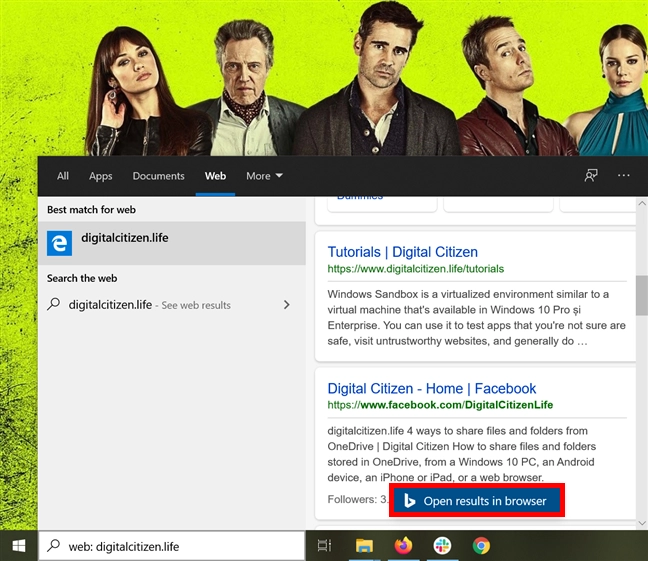The width and height of the screenshot is (648, 561).
Task: Select digitalcitizen.life See web results row
Action: pyautogui.click(x=172, y=305)
